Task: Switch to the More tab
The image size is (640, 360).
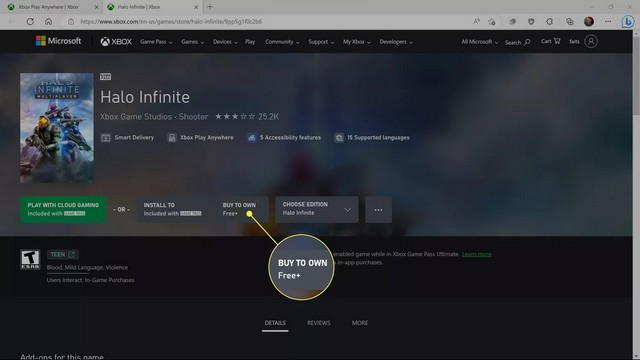Action: (360, 323)
